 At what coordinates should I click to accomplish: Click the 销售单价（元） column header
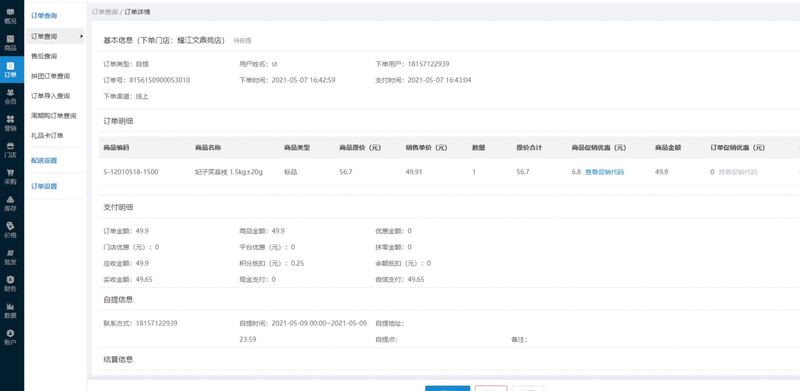(427, 148)
